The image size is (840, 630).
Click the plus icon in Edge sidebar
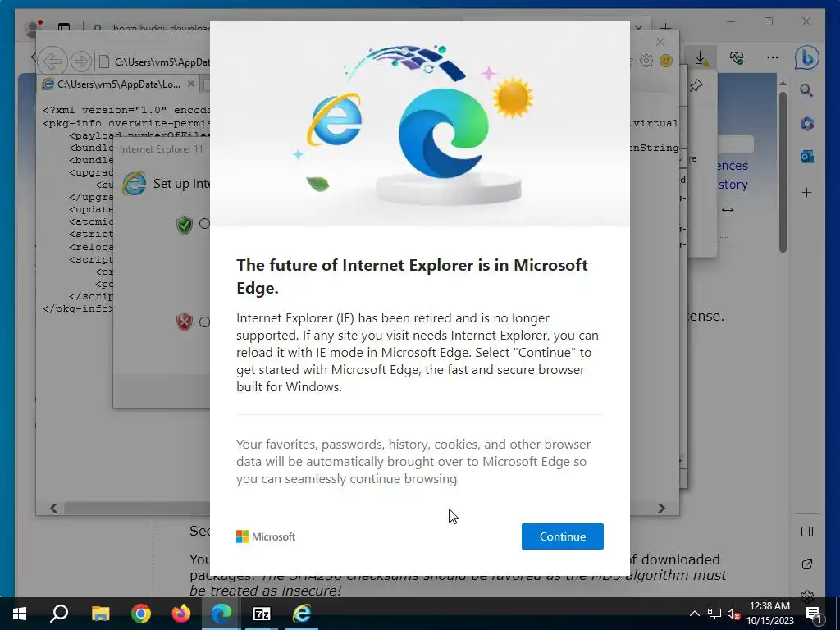[x=807, y=192]
